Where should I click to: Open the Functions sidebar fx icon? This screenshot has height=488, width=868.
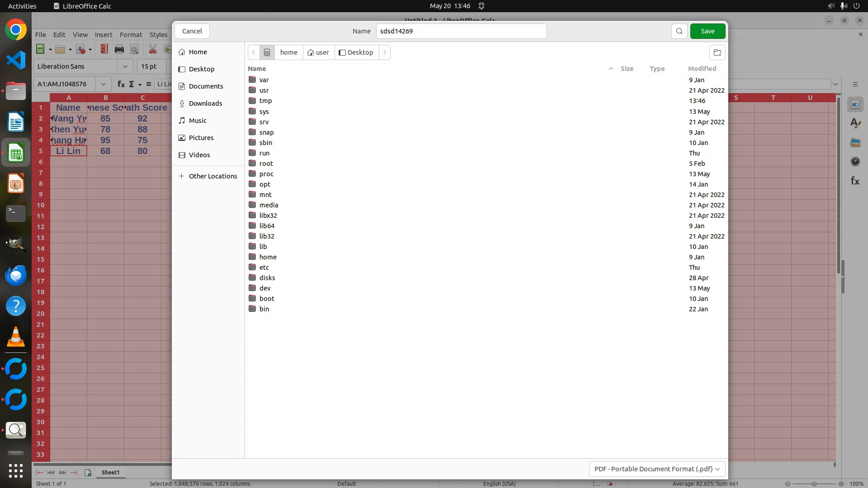855,181
